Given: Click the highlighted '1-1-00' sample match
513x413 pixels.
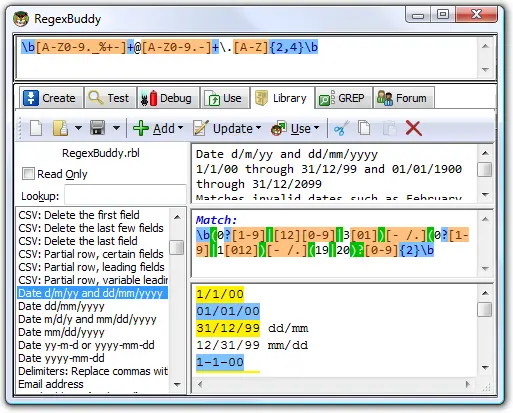Looking at the screenshot, I should pyautogui.click(x=220, y=362).
